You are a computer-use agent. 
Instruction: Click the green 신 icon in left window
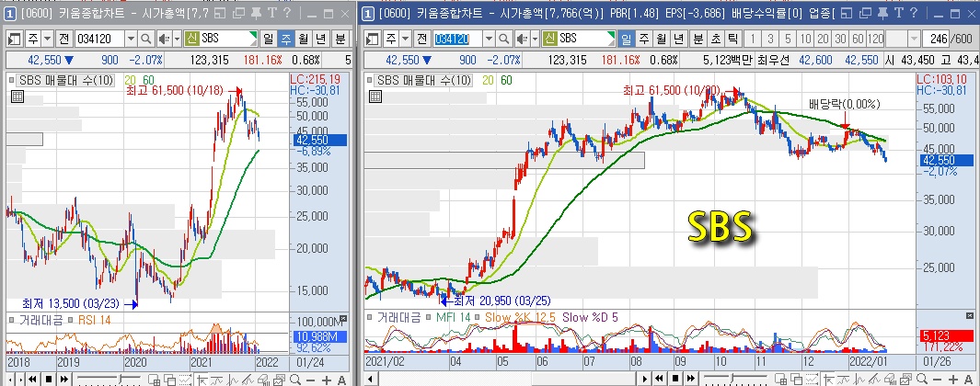tap(192, 39)
